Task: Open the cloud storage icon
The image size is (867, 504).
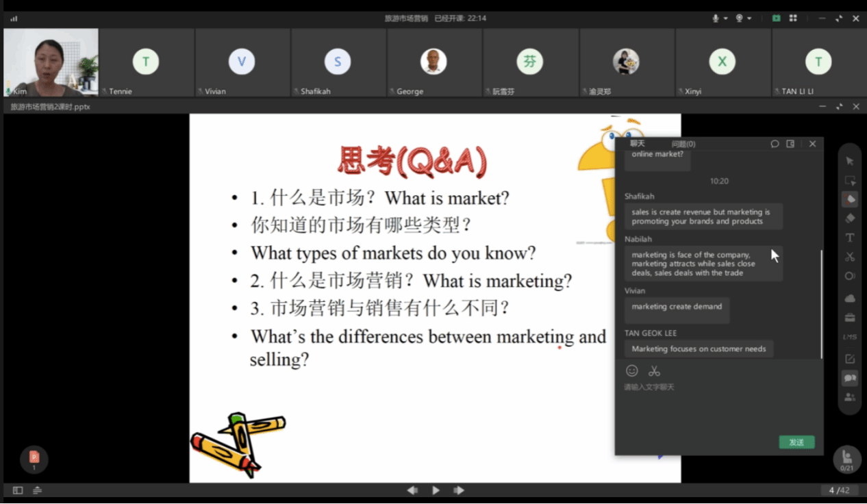Action: (850, 299)
